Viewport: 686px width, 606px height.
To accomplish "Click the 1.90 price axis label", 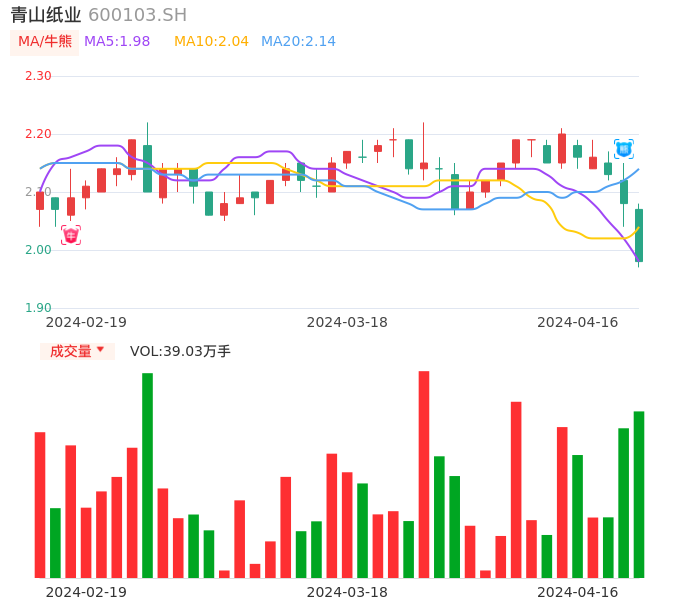I will point(38,308).
